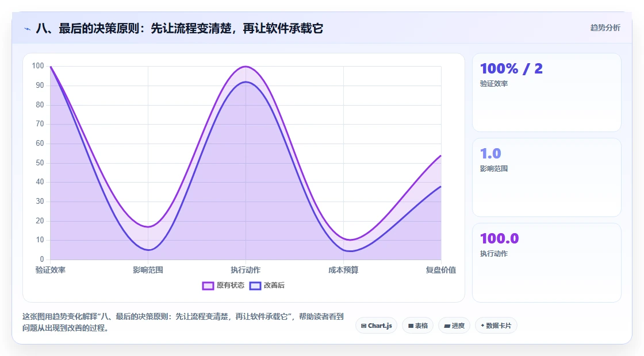Click the 影响范围 x-axis label

148,270
